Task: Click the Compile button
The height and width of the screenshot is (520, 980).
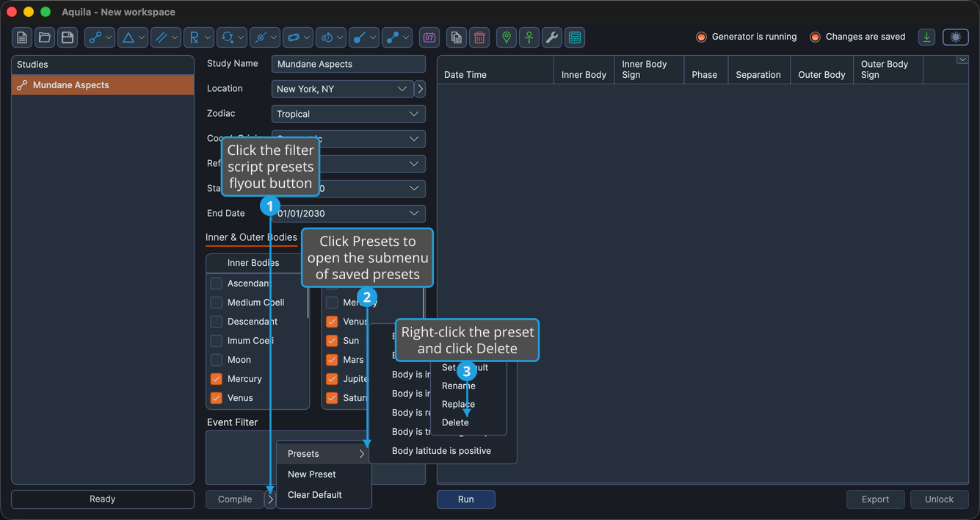Action: (x=235, y=499)
